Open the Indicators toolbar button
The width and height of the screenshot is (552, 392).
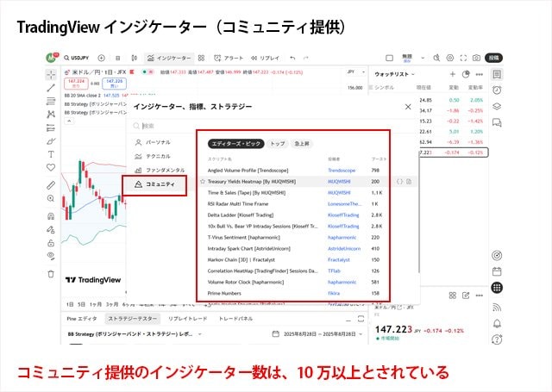169,58
